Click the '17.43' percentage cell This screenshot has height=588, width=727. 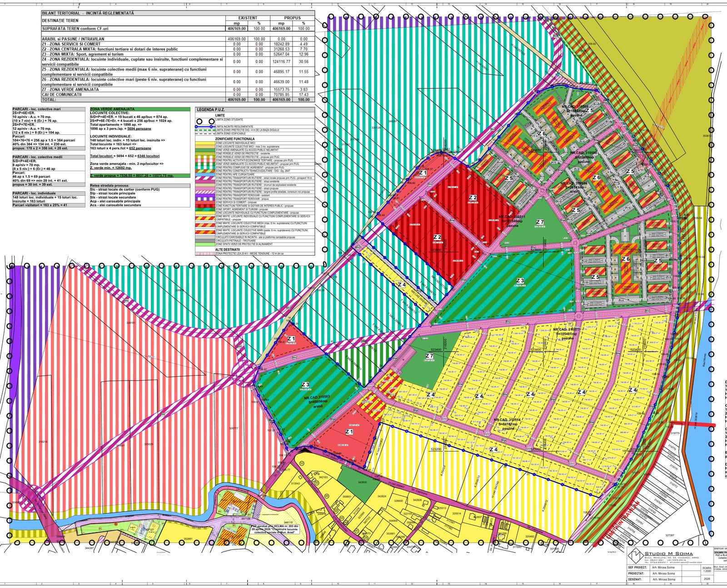[x=304, y=94]
